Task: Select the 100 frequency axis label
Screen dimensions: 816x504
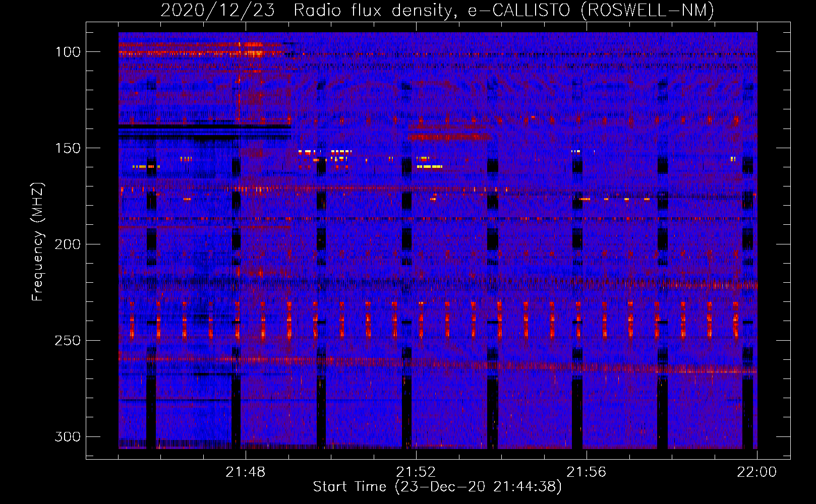Action: tap(68, 52)
